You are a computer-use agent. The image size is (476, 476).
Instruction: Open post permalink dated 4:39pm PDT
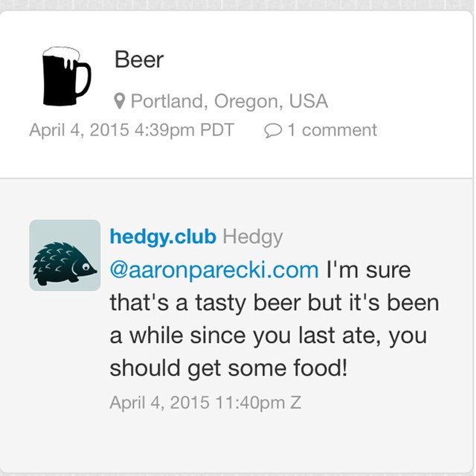point(132,130)
